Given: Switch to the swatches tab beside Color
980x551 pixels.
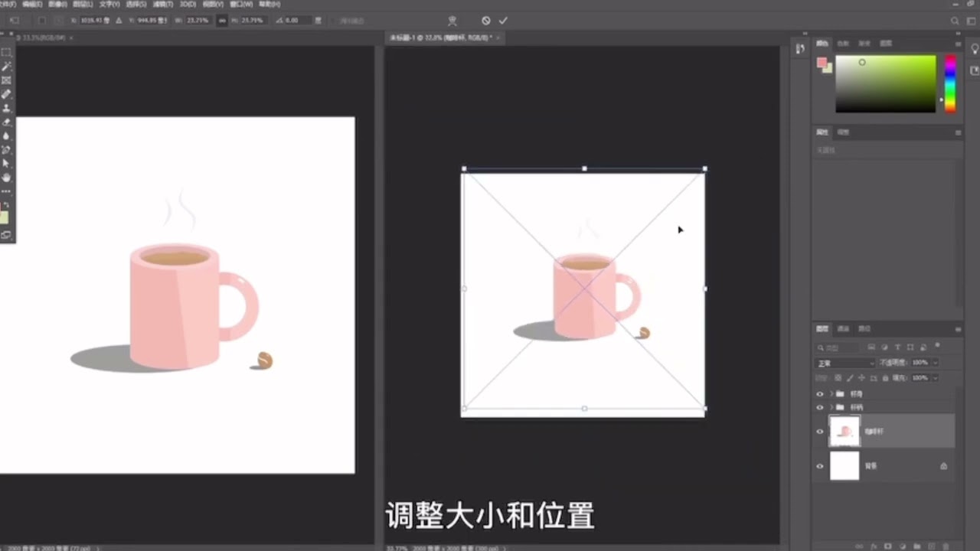Looking at the screenshot, I should coord(843,44).
